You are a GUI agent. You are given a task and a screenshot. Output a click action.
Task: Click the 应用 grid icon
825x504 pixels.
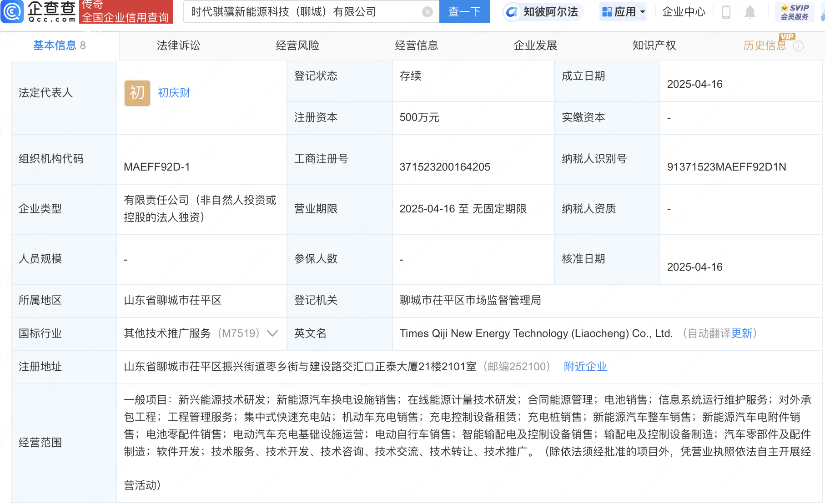[x=608, y=12]
